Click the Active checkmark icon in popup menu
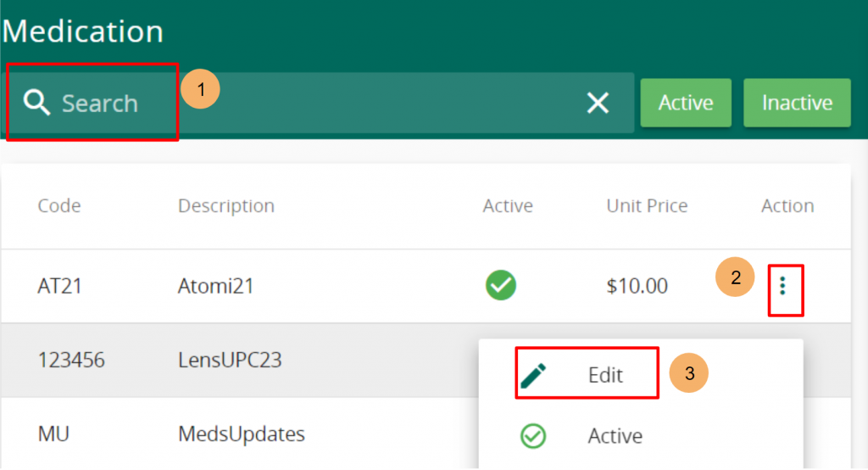 (x=533, y=435)
